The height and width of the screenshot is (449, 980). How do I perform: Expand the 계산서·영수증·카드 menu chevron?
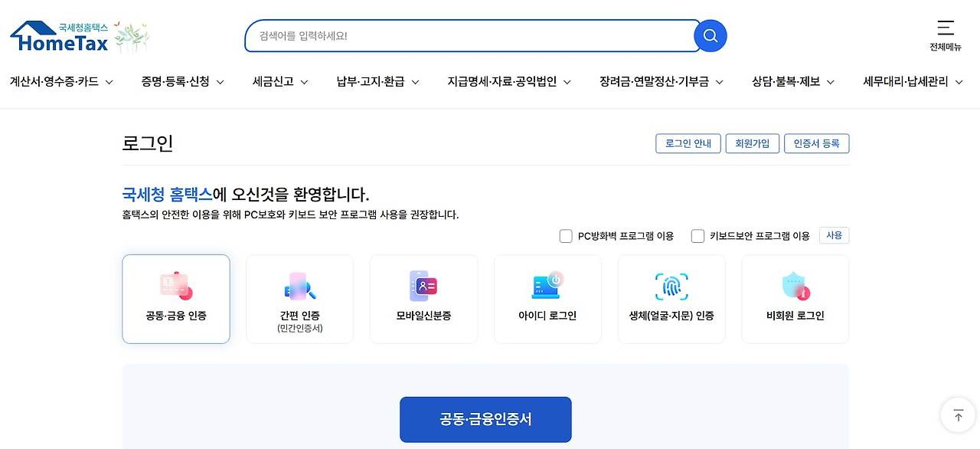pos(109,82)
